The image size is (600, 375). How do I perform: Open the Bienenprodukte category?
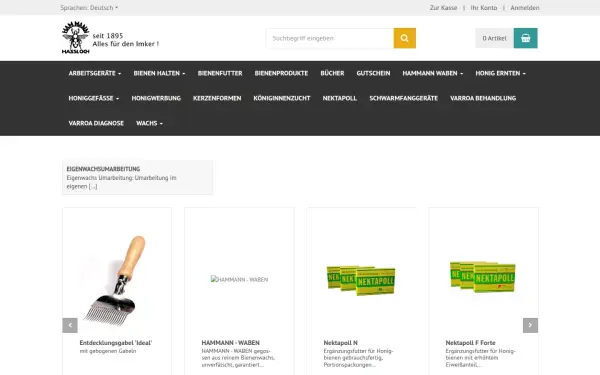tap(281, 73)
